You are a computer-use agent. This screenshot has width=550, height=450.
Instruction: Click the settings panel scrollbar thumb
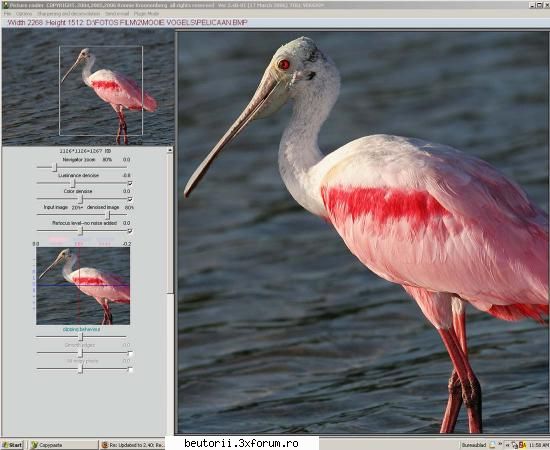170,223
